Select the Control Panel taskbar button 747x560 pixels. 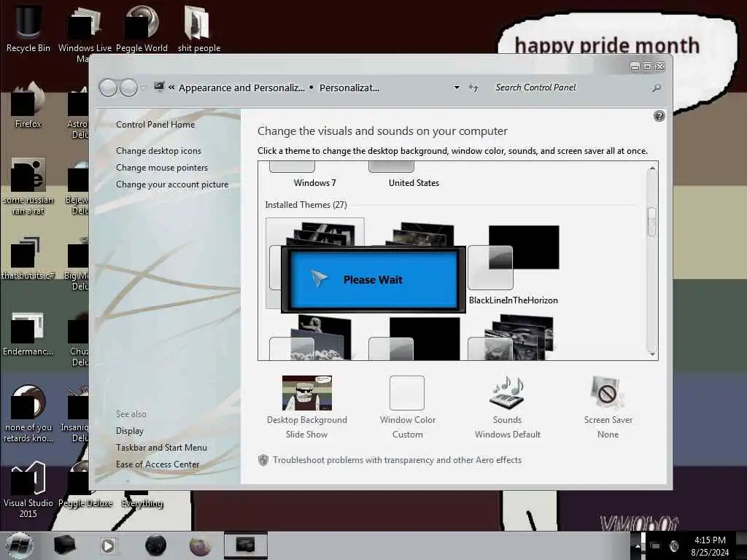click(x=245, y=545)
